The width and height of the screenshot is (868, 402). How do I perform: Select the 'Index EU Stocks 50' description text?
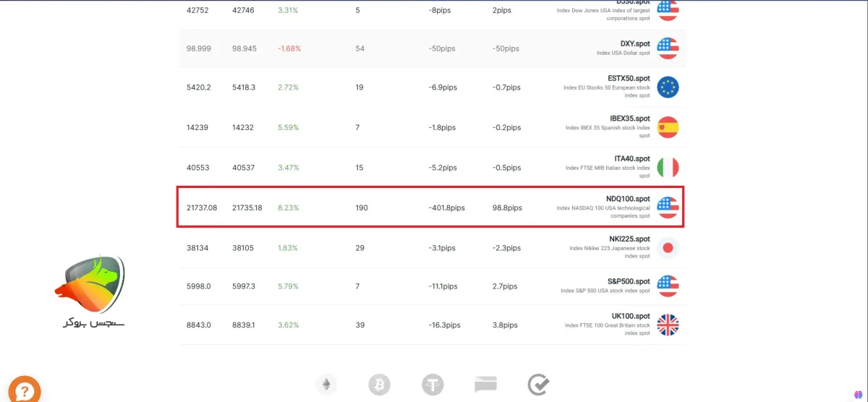click(x=607, y=91)
